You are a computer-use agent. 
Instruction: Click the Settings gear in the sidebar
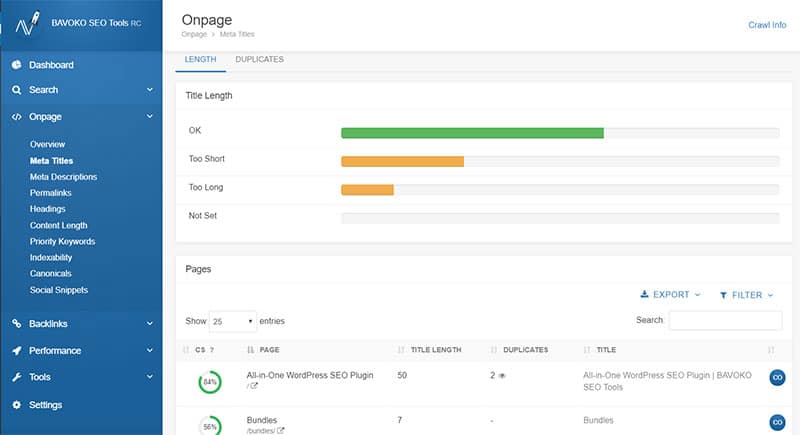pos(17,405)
